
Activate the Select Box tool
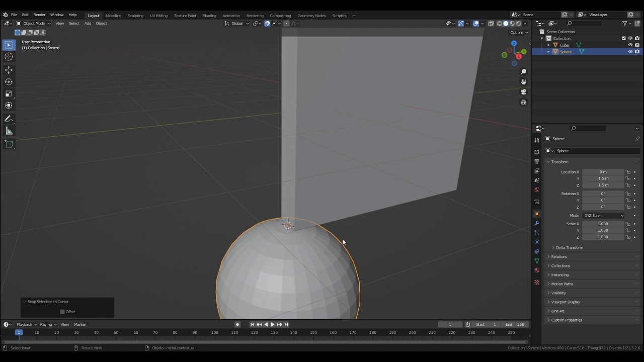click(9, 45)
